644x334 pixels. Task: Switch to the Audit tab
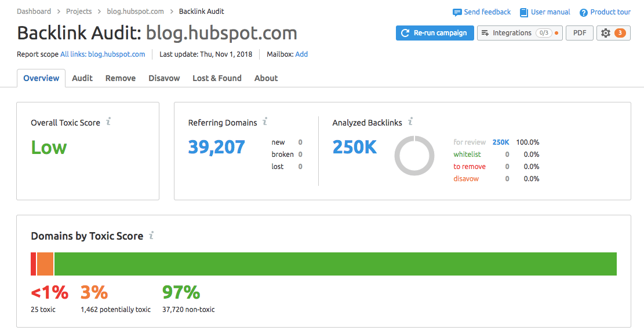point(82,78)
